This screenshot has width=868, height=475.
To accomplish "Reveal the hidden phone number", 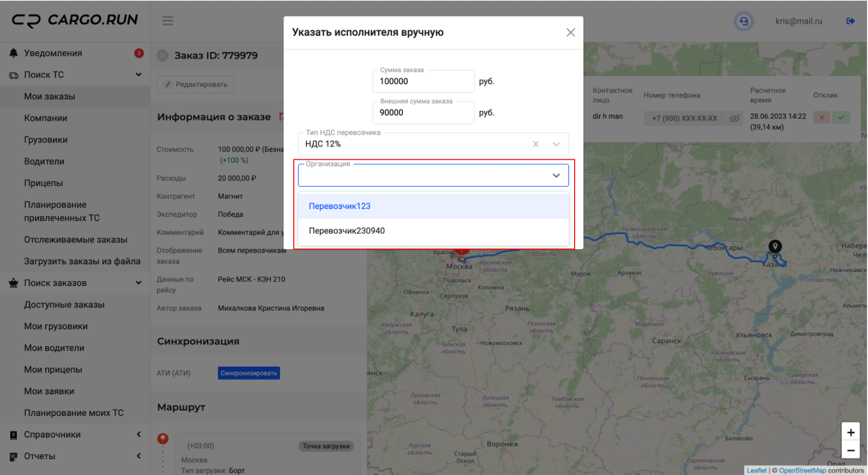I will point(734,118).
